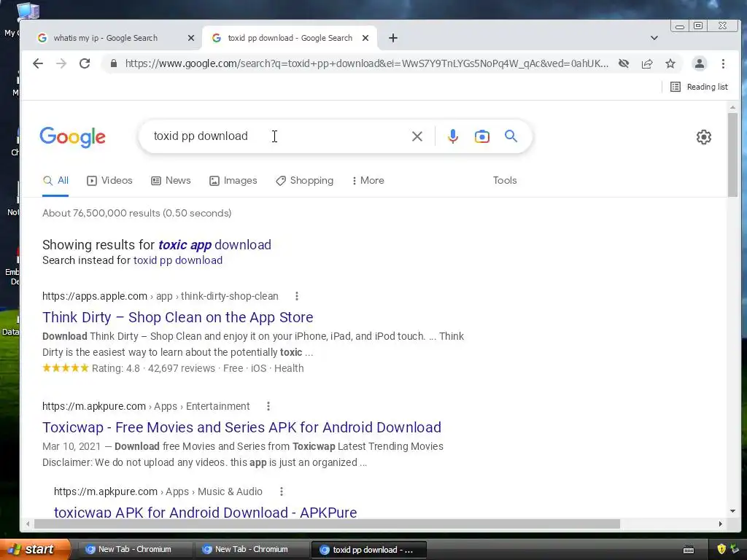The height and width of the screenshot is (560, 747).
Task: Select the All results tab
Action: (x=55, y=181)
